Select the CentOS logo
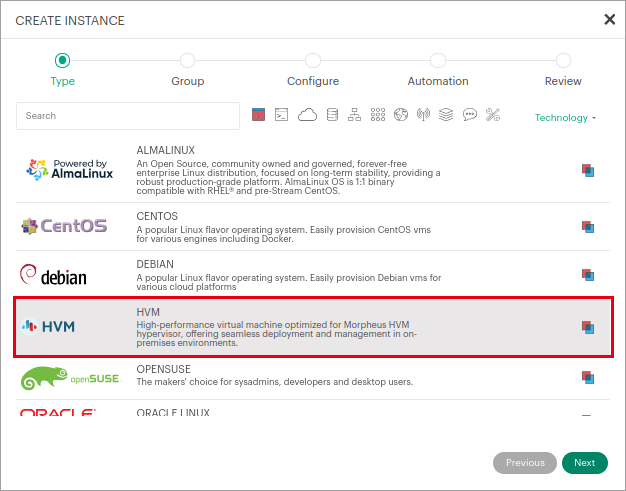 click(x=64, y=226)
